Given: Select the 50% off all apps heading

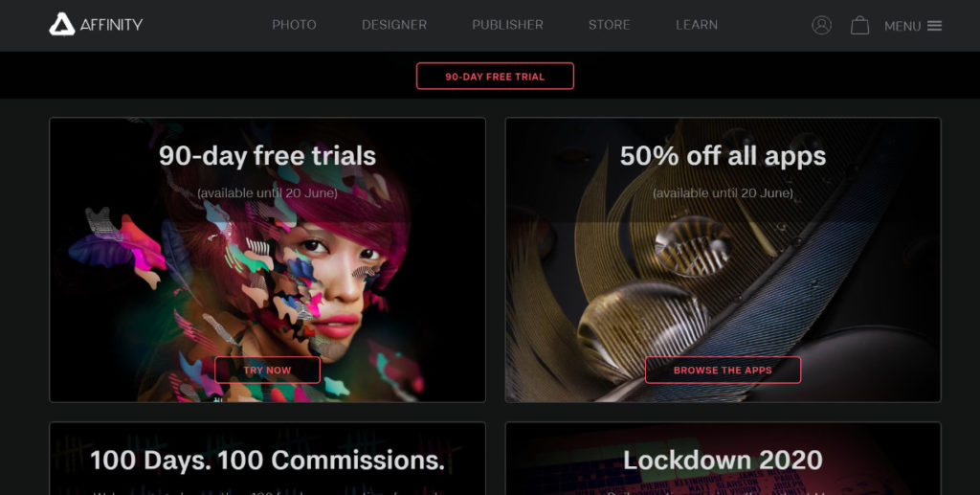Looking at the screenshot, I should point(724,156).
